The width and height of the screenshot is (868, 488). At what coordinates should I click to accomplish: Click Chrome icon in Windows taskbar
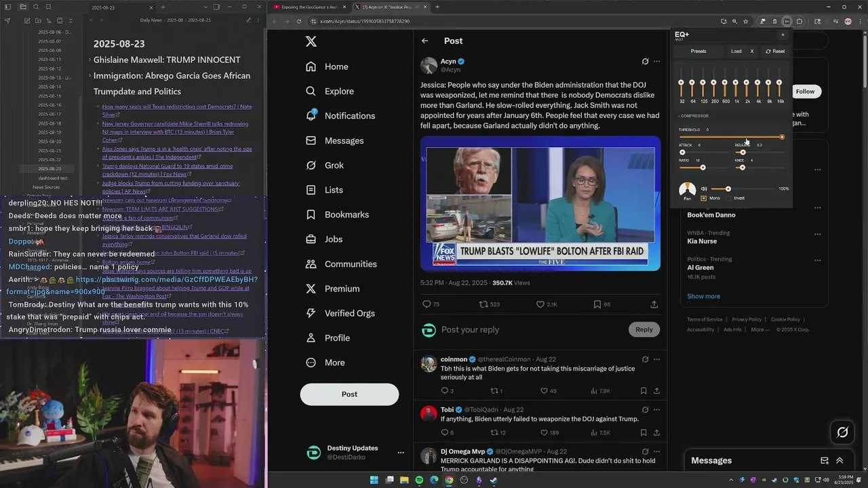click(449, 481)
